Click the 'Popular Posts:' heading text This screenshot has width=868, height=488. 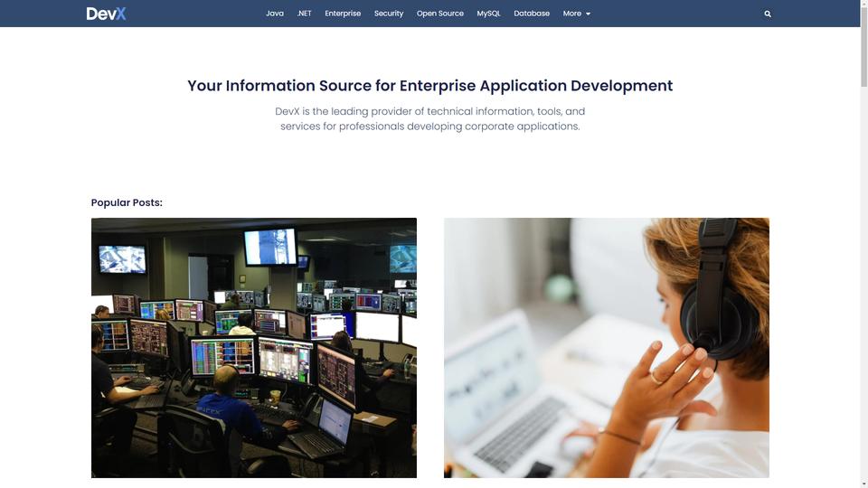(127, 202)
